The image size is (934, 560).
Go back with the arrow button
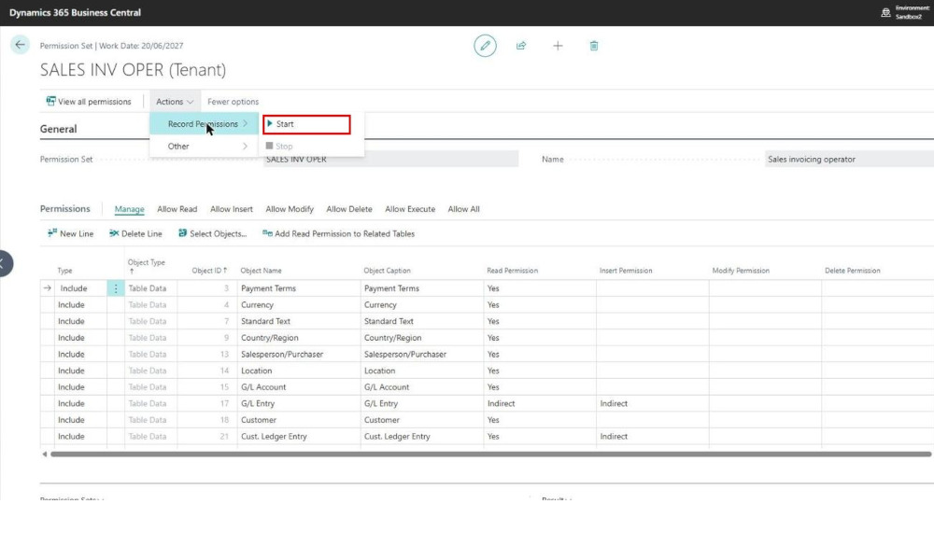coord(20,45)
